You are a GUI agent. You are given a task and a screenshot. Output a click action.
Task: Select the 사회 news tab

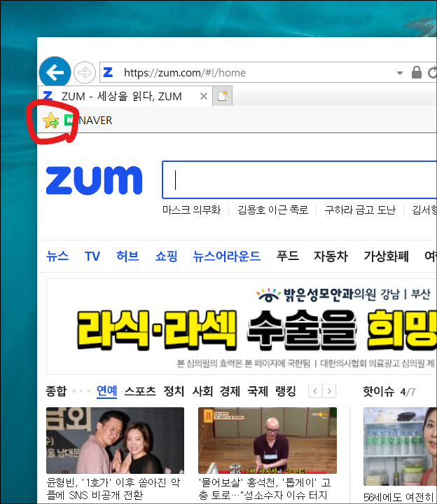click(x=202, y=391)
